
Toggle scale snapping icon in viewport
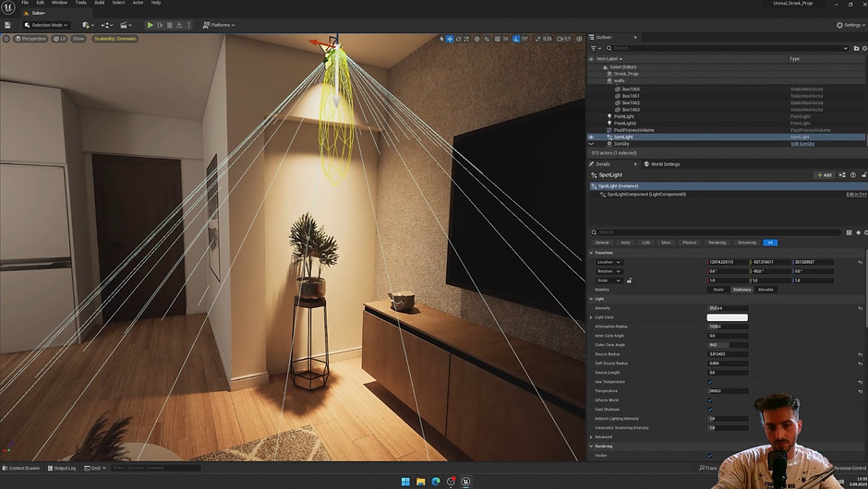[x=537, y=39]
